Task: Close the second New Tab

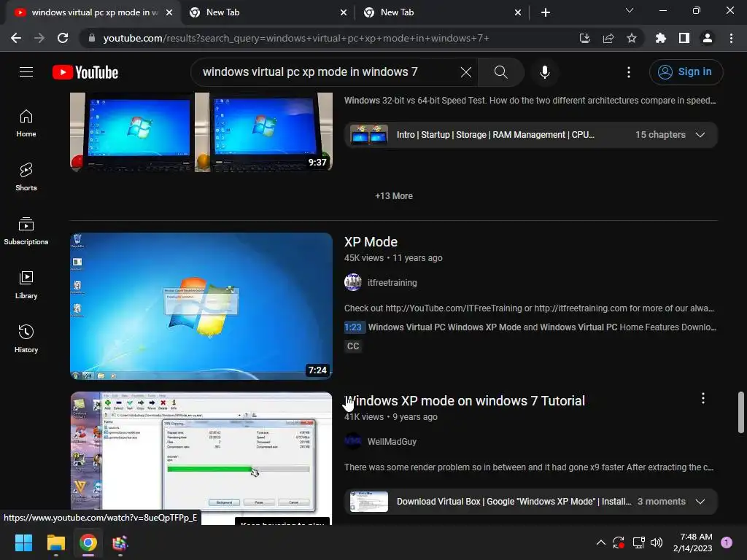Action: 344,13
